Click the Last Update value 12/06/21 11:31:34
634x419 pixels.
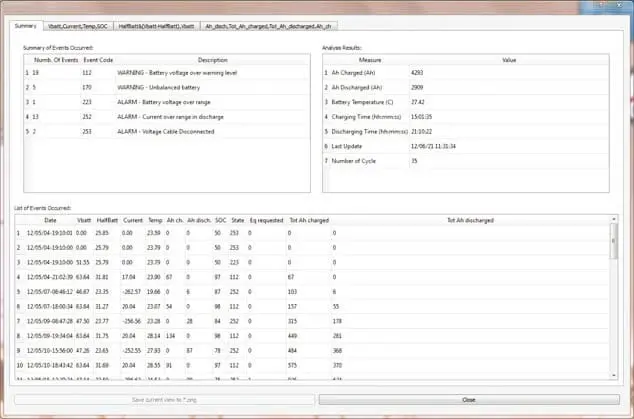(433, 146)
